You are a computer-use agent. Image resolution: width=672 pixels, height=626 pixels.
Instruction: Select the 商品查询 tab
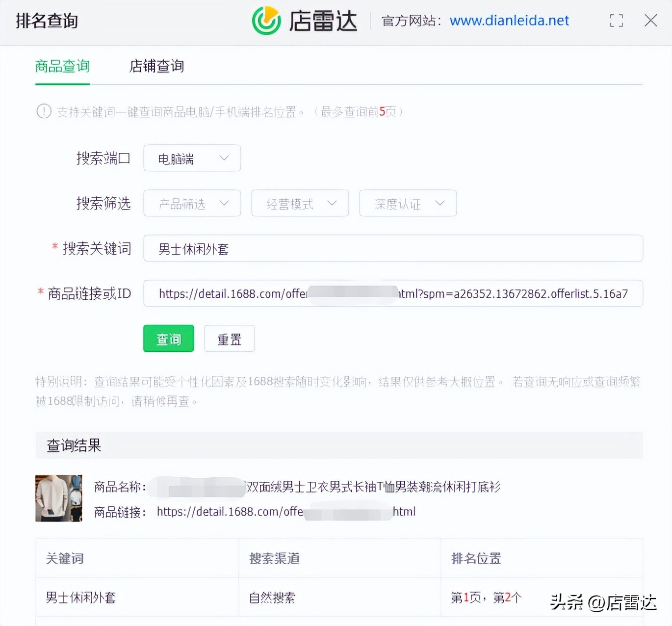coord(62,66)
